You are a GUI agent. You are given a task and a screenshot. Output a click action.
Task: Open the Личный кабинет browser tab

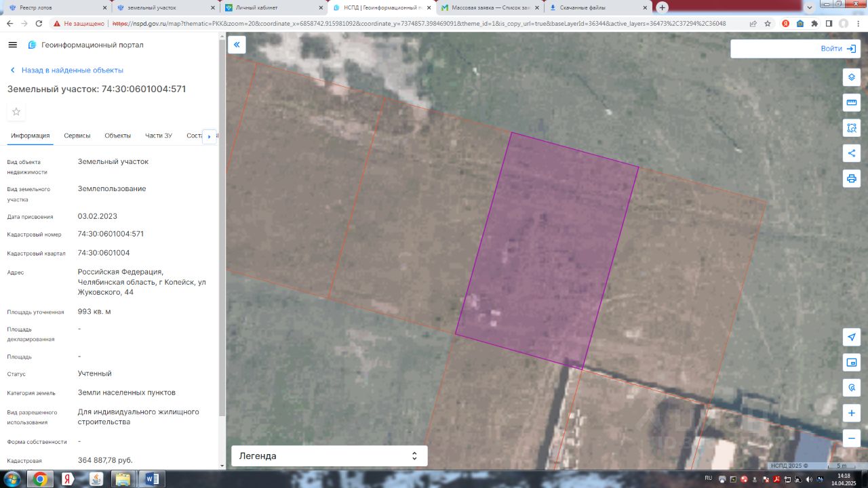pyautogui.click(x=273, y=7)
